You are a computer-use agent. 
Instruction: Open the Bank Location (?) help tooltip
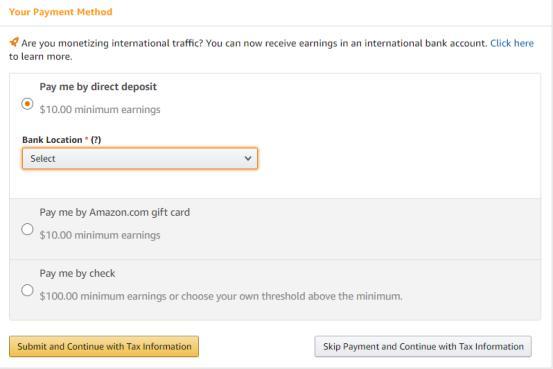point(96,140)
